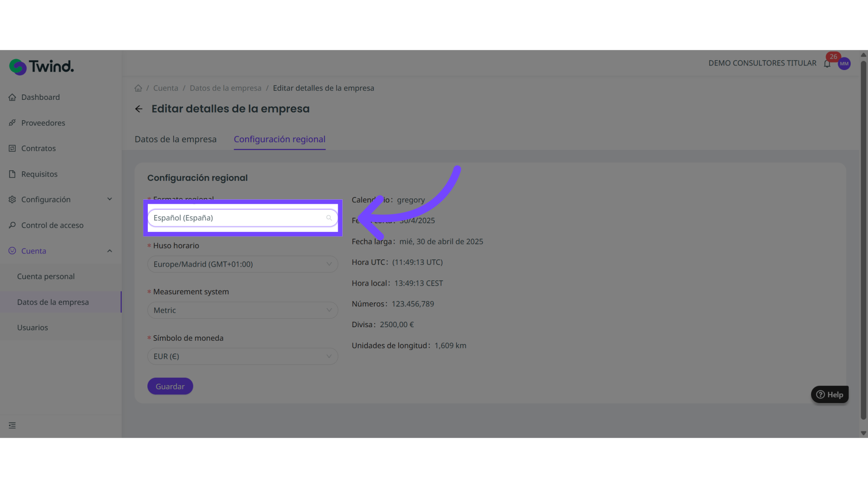Screen dimensions: 868x488
Task: Open notifications bell with 26 badge
Action: pyautogui.click(x=827, y=63)
